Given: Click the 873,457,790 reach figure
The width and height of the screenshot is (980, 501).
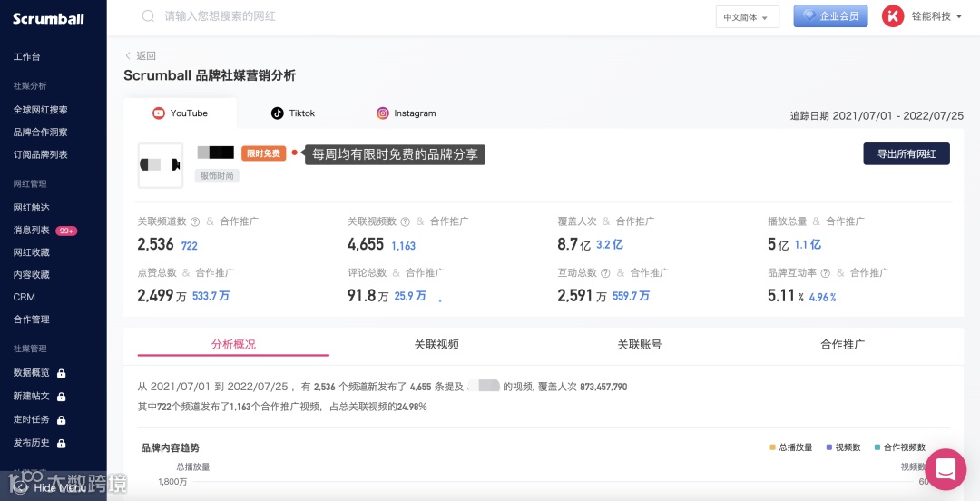Looking at the screenshot, I should pos(603,388).
